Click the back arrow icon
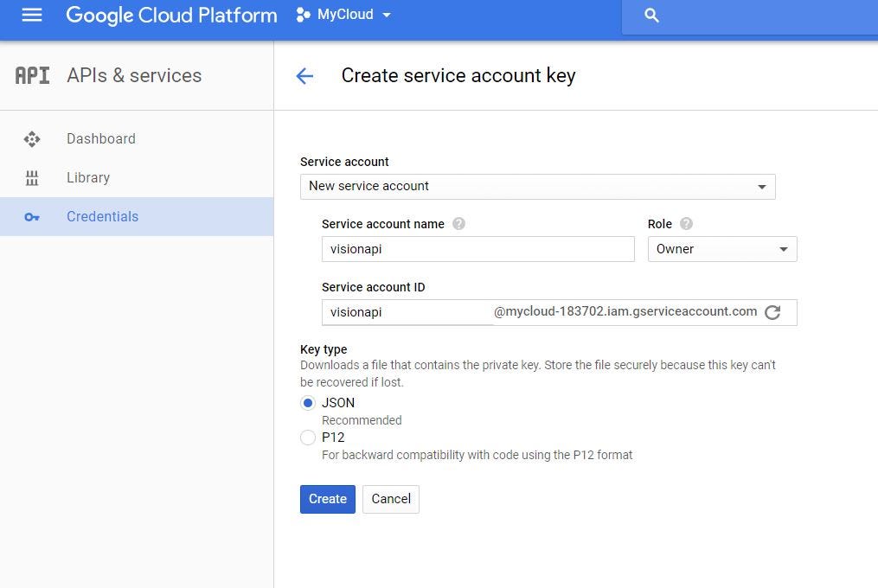The width and height of the screenshot is (878, 588). pos(304,76)
